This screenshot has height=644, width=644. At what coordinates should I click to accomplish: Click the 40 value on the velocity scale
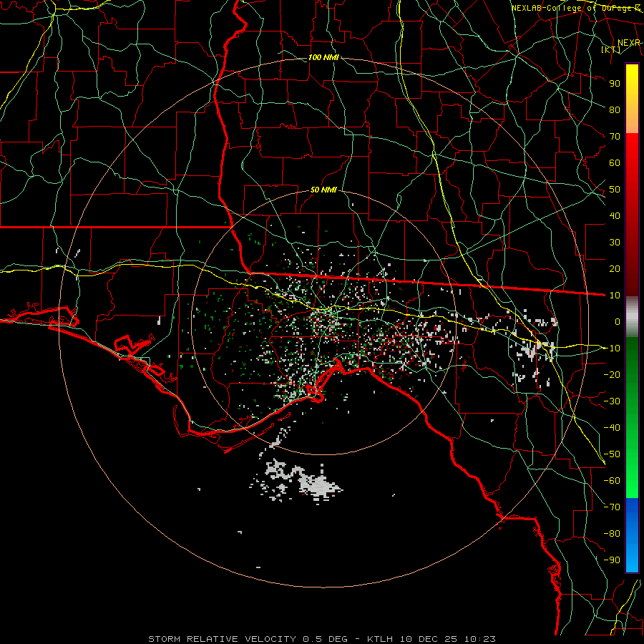pyautogui.click(x=615, y=215)
